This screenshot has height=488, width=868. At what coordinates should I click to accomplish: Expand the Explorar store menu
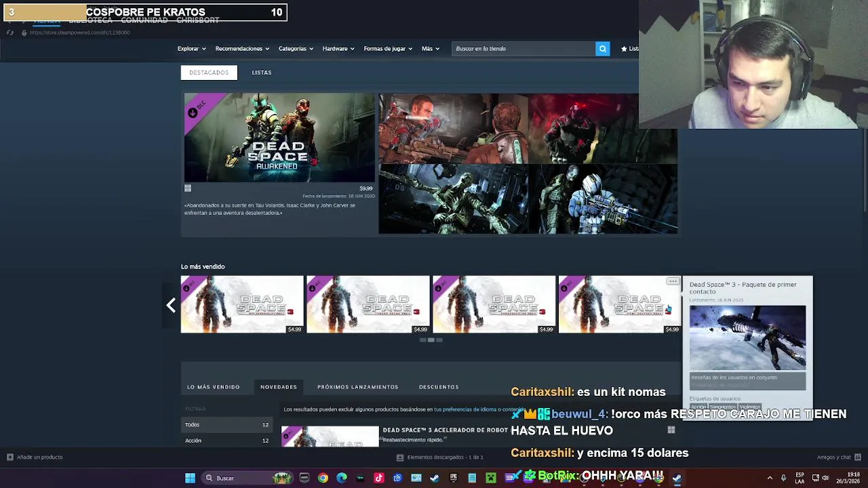coord(191,49)
